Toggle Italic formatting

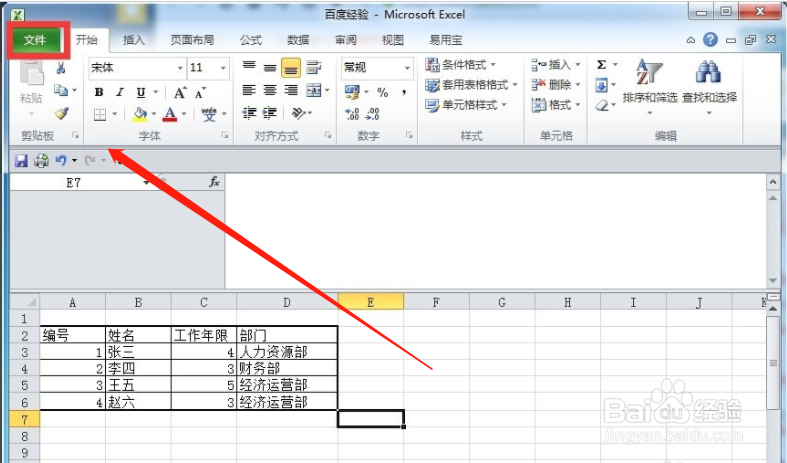pos(119,92)
